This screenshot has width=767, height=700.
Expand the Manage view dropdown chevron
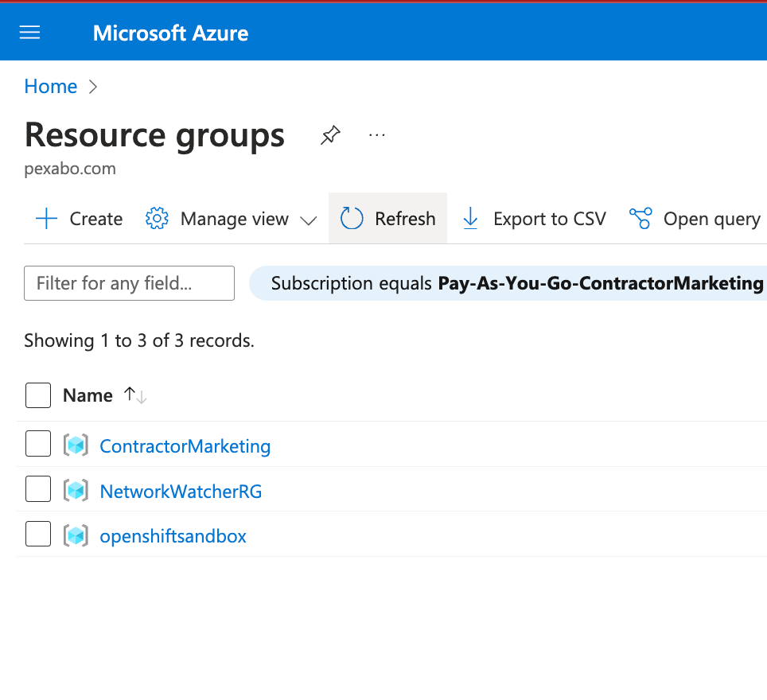point(308,221)
